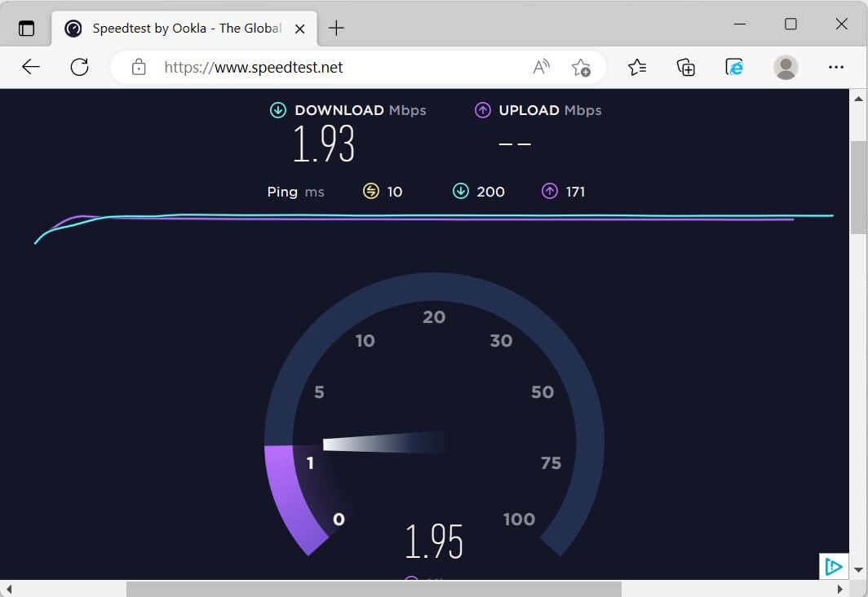Click the horizontal scrollbar thumb
868x597 pixels.
click(373, 589)
